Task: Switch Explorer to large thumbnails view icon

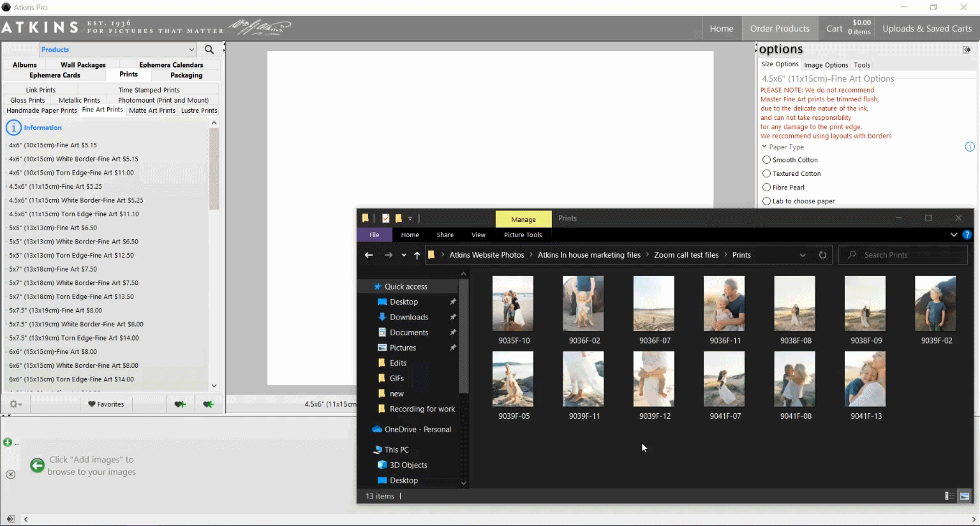Action: click(x=965, y=496)
